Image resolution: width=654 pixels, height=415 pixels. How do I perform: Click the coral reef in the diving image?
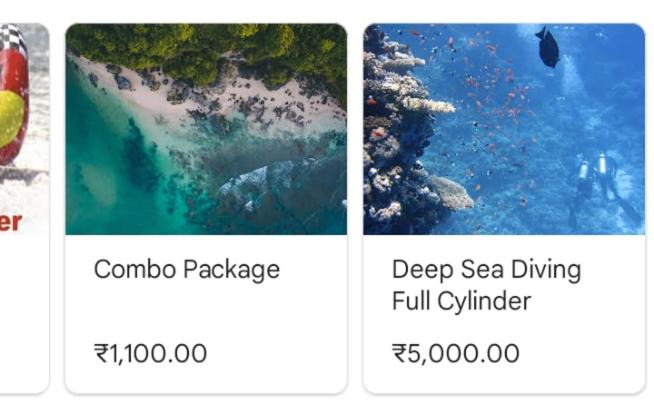click(400, 140)
